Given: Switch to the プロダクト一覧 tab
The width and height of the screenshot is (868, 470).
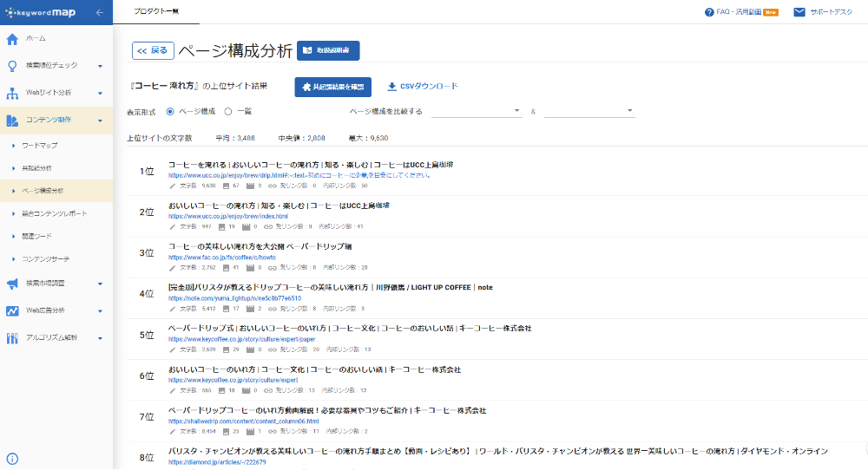Looking at the screenshot, I should (156, 11).
